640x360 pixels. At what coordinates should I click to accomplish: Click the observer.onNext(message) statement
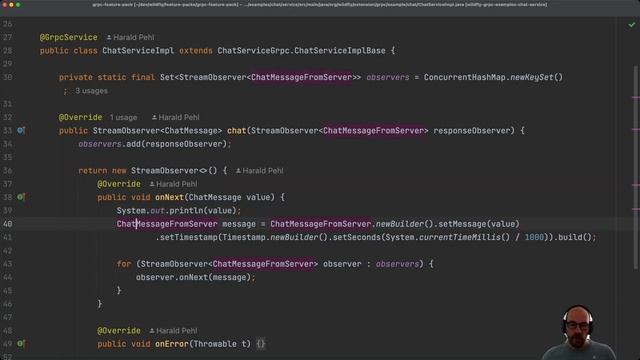[196, 278]
